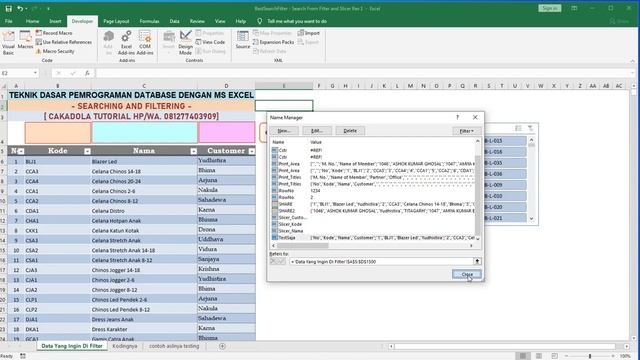This screenshot has width=640, height=360.
Task: Open the Kode column filter dropdown
Action: [87, 151]
